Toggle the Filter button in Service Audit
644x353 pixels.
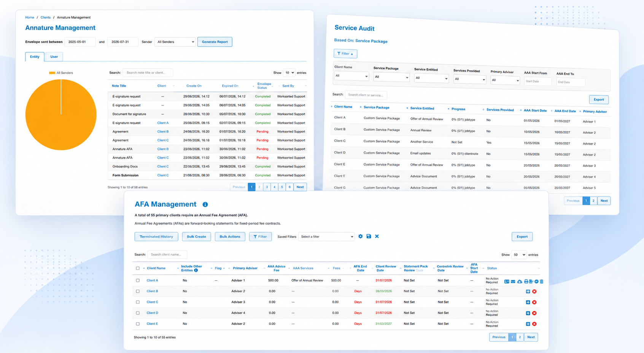point(345,54)
